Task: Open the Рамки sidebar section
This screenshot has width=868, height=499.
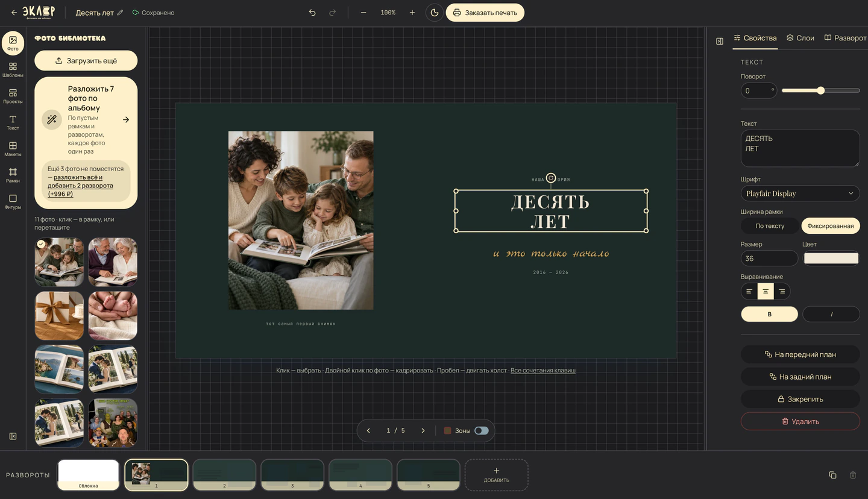Action: pos(13,175)
